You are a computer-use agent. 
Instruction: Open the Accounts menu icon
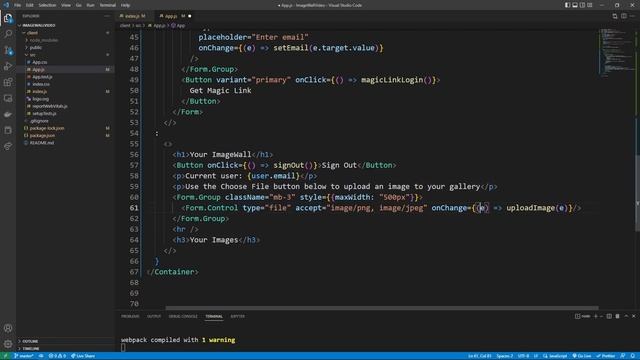pos(8,328)
